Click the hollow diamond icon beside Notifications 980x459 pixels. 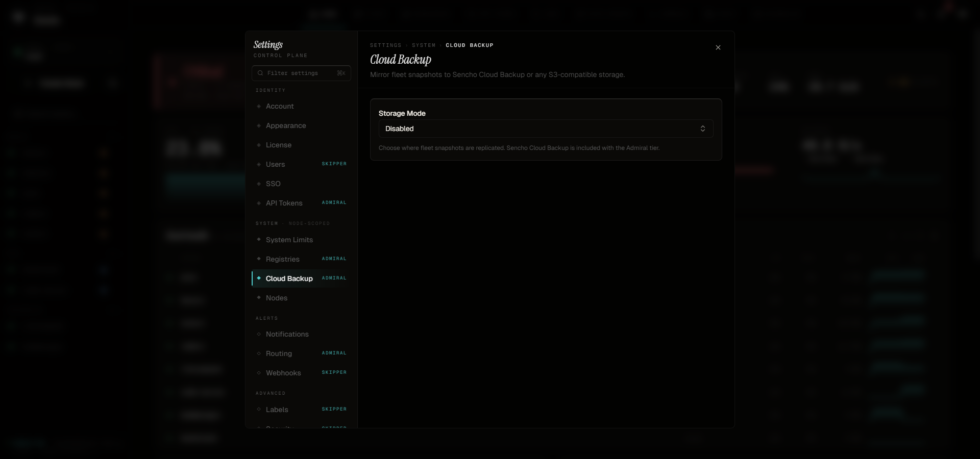pyautogui.click(x=259, y=334)
